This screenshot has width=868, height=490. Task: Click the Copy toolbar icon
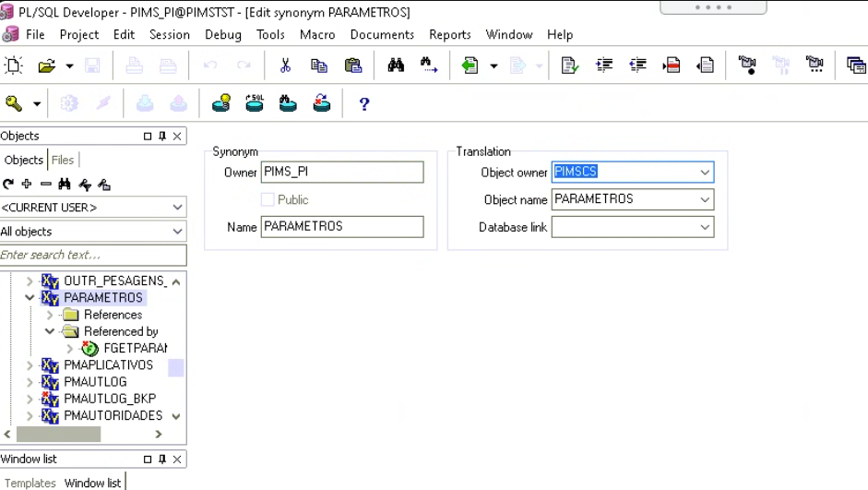point(319,66)
